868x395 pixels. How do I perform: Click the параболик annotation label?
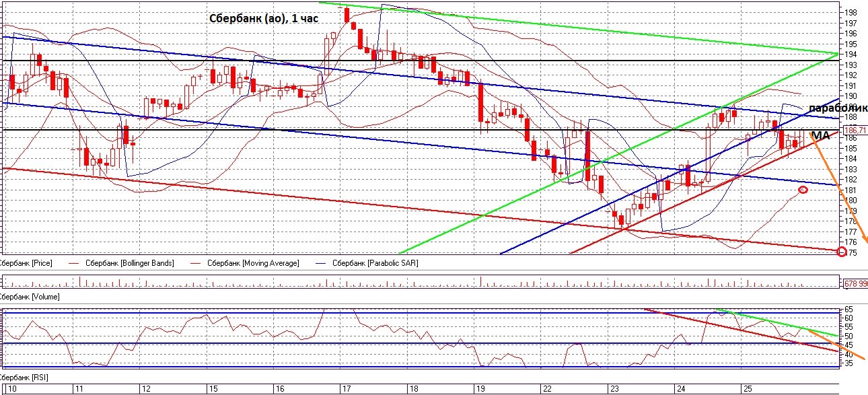coord(837,108)
